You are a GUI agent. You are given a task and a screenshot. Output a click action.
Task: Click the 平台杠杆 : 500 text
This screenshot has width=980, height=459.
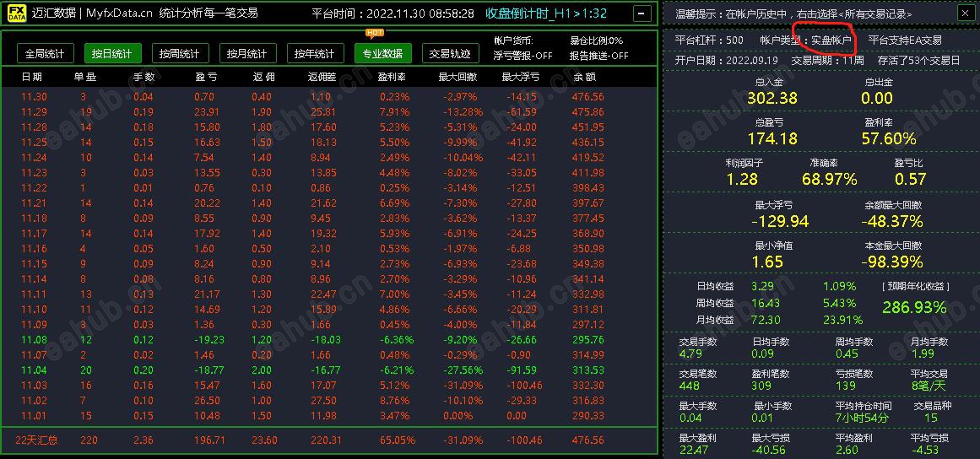(709, 40)
